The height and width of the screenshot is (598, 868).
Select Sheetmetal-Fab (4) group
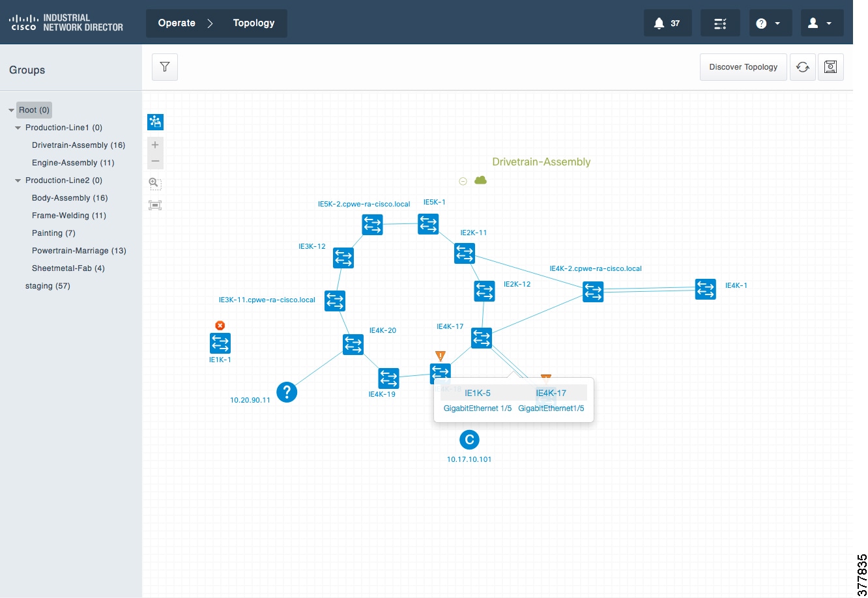(68, 268)
